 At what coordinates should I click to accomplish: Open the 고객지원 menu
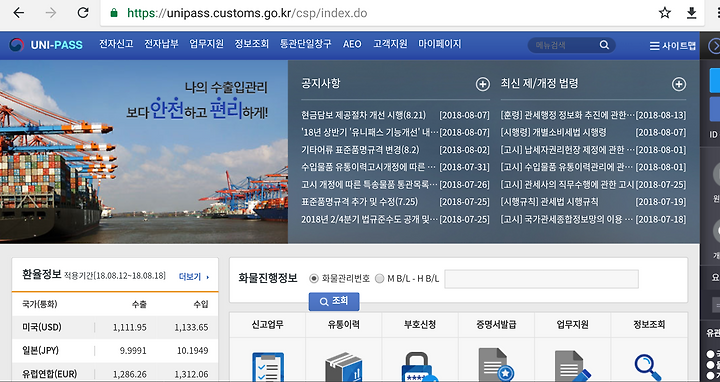tap(390, 44)
